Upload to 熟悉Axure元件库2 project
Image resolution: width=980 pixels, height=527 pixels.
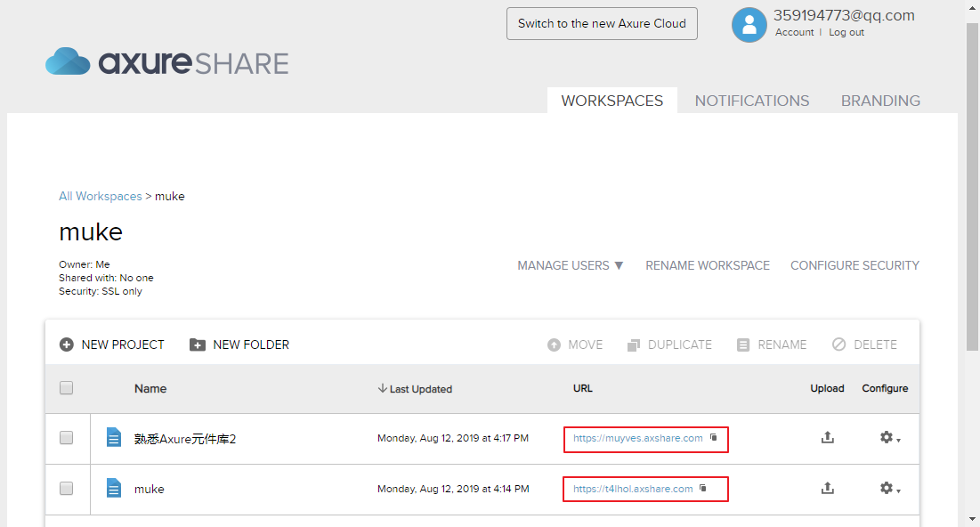(x=828, y=438)
